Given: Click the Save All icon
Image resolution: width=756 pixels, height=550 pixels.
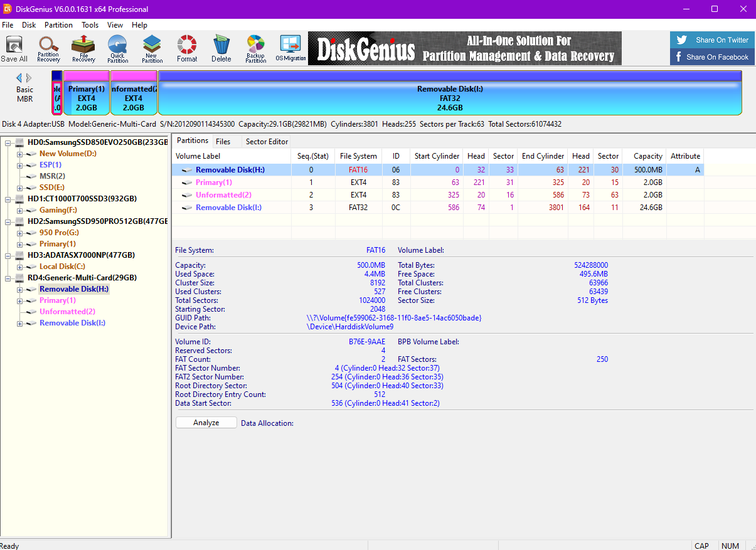Looking at the screenshot, I should tap(14, 48).
